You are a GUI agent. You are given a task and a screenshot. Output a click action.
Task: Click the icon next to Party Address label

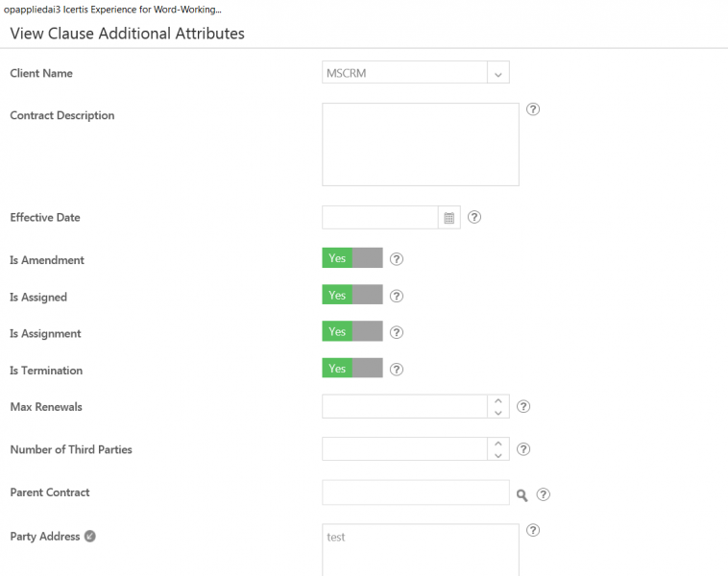click(x=90, y=537)
